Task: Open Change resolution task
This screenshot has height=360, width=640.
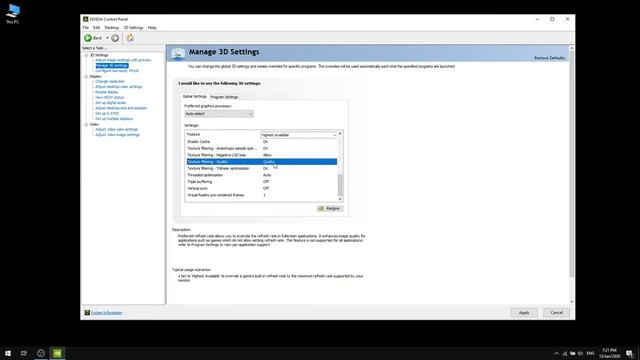Action: click(x=110, y=82)
